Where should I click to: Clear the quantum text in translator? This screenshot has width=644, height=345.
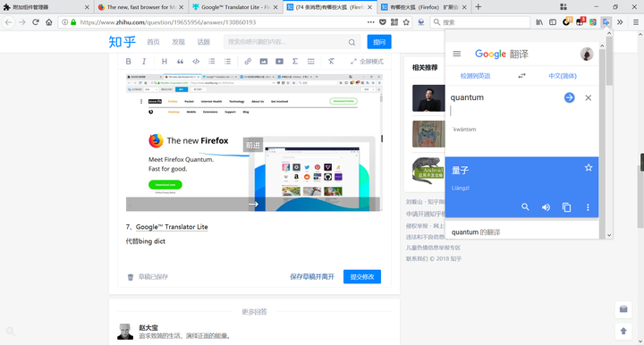(589, 97)
